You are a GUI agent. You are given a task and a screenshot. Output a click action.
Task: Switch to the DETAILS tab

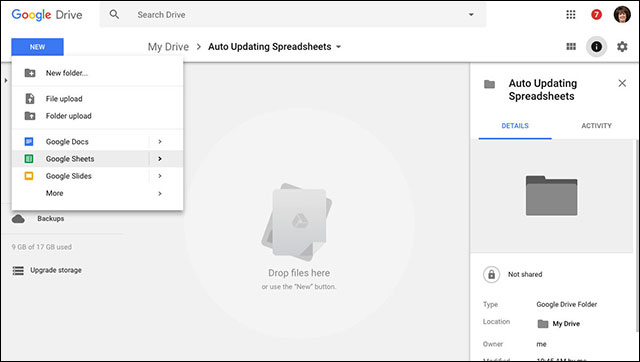pyautogui.click(x=515, y=126)
